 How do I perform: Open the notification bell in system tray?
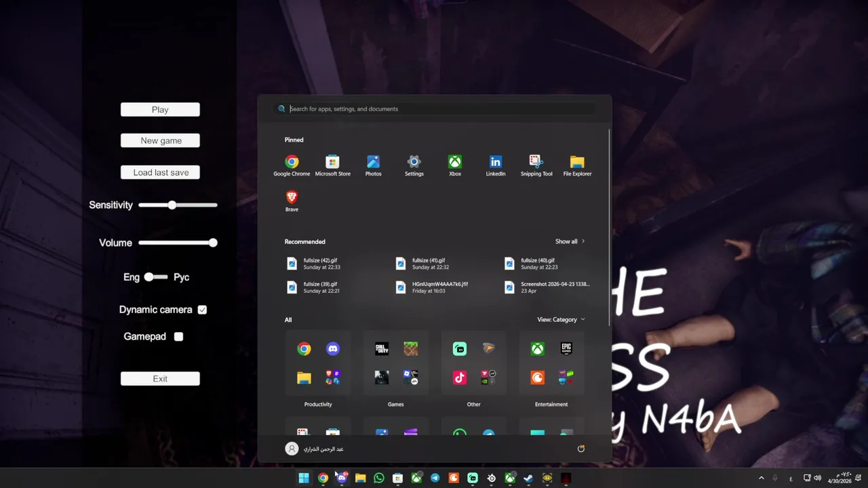859,478
